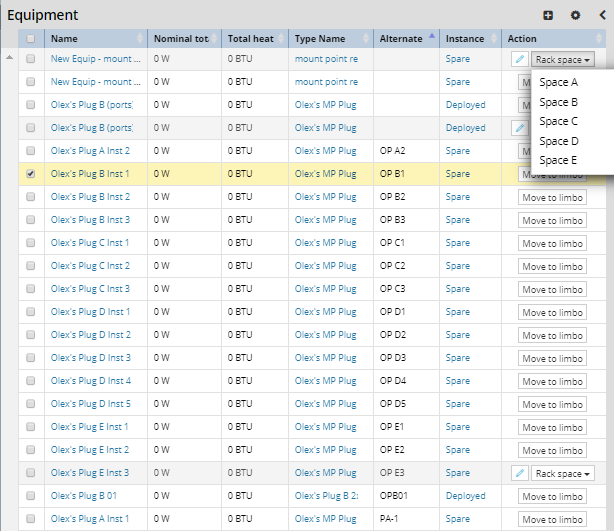Check Olex's Plug C Inst 1 checkbox
The height and width of the screenshot is (531, 614).
click(31, 243)
